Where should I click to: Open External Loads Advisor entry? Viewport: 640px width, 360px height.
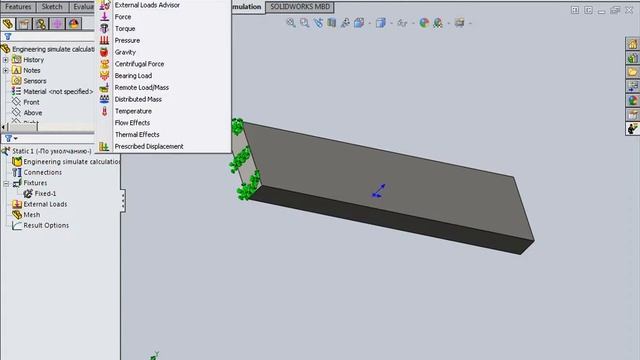(147, 5)
